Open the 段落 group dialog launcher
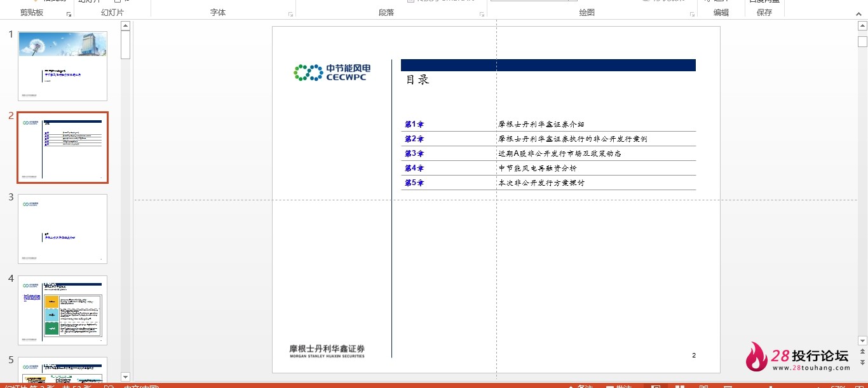The image size is (868, 388). [x=482, y=13]
